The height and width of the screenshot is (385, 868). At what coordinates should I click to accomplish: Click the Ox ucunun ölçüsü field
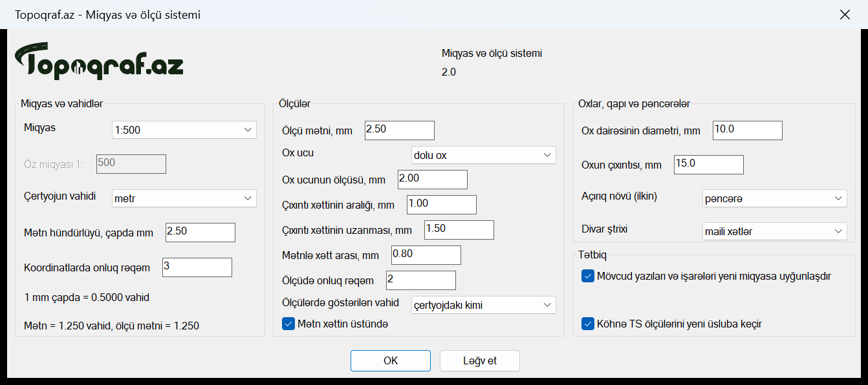pyautogui.click(x=433, y=180)
